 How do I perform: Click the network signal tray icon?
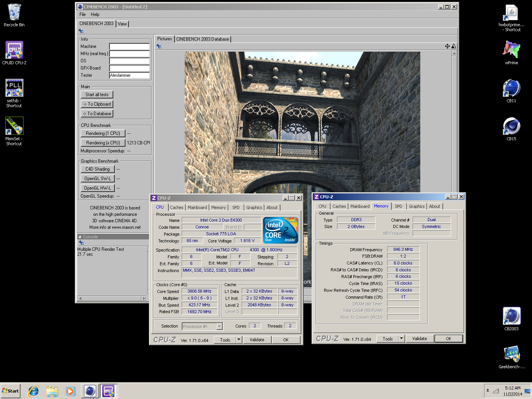496,391
